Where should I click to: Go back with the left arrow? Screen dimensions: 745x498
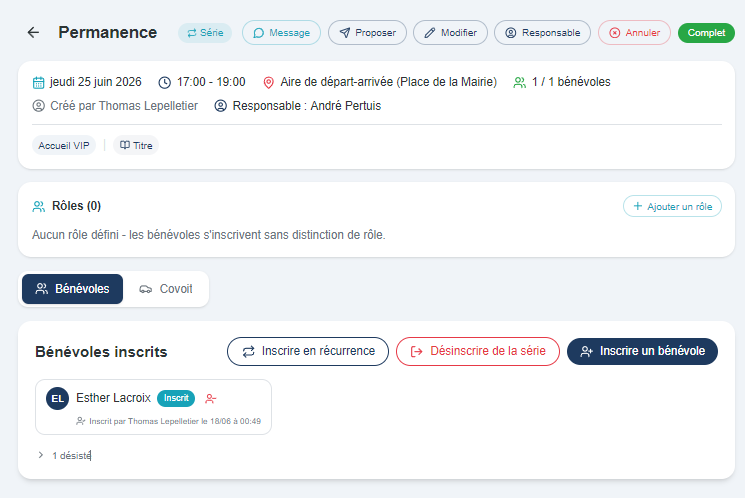tap(33, 32)
